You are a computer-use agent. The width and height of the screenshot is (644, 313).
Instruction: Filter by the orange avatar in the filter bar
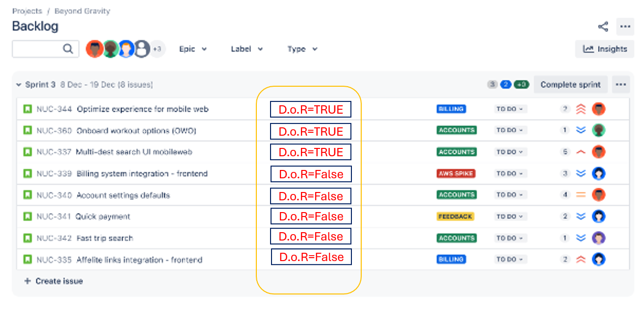tap(95, 49)
